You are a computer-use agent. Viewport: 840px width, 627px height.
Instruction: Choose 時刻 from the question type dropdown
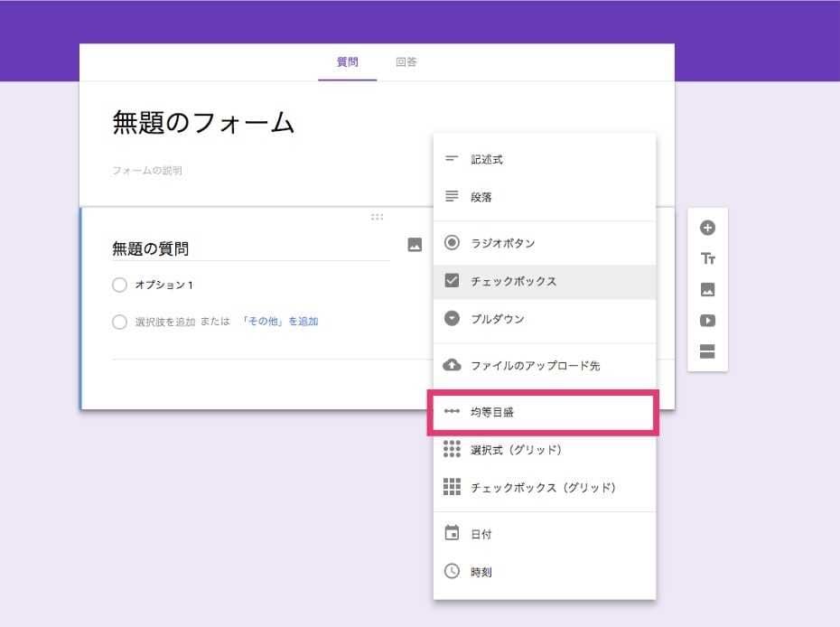482,571
